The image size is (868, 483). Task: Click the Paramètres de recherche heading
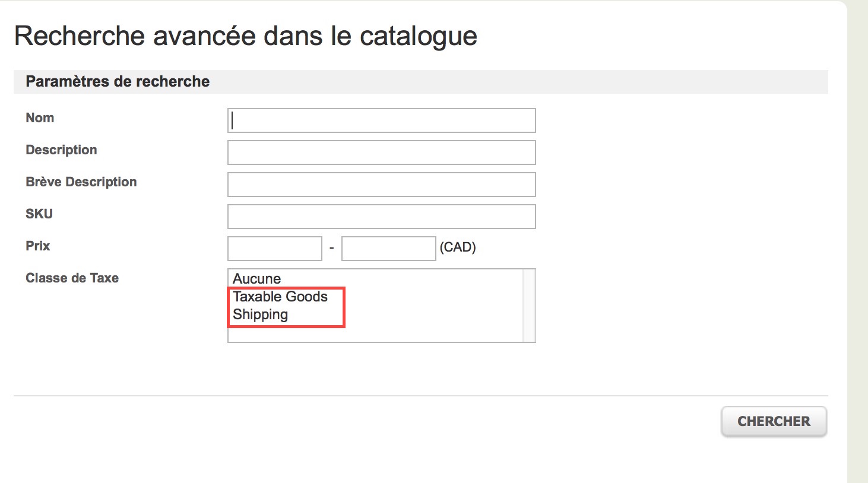click(118, 82)
